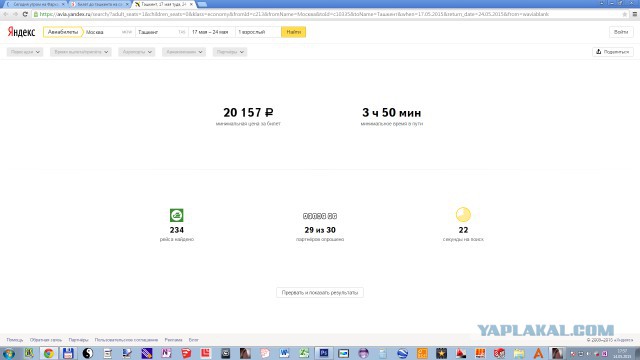Click the green flights-found icon above 234
The width and height of the screenshot is (640, 360).
pyautogui.click(x=177, y=215)
